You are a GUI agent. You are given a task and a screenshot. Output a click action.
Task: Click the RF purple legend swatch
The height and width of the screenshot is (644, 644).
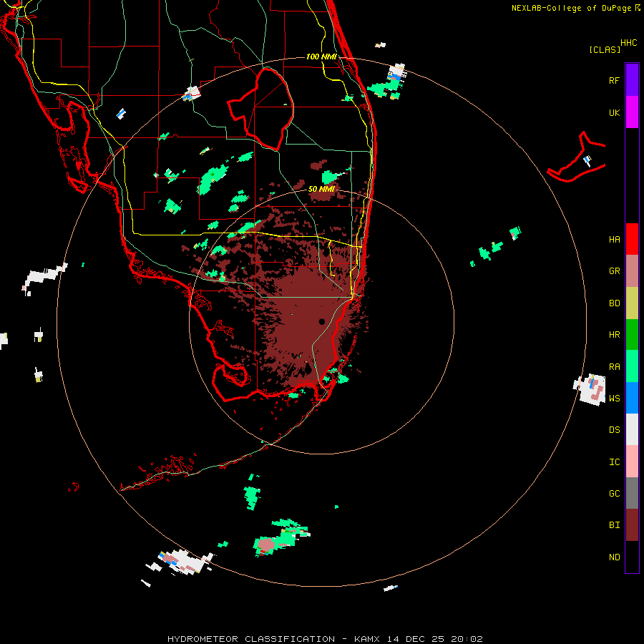pyautogui.click(x=632, y=80)
